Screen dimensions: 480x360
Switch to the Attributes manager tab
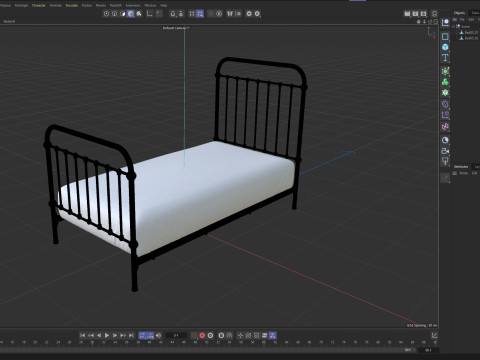(x=461, y=166)
